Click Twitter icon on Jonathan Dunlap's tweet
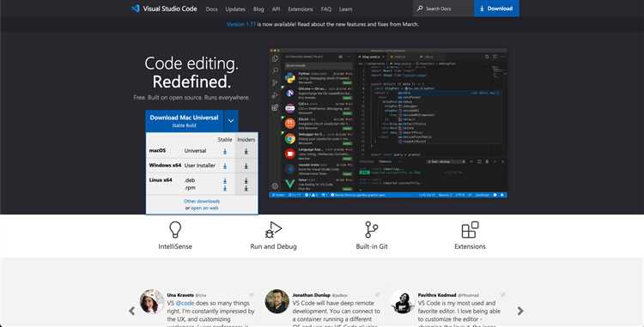This screenshot has width=644, height=327. (x=377, y=294)
